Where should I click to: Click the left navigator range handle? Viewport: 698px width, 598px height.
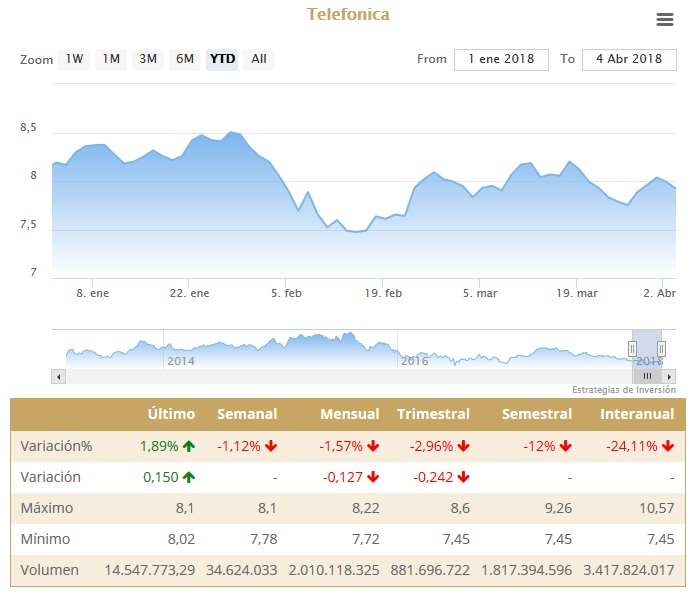[x=632, y=347]
